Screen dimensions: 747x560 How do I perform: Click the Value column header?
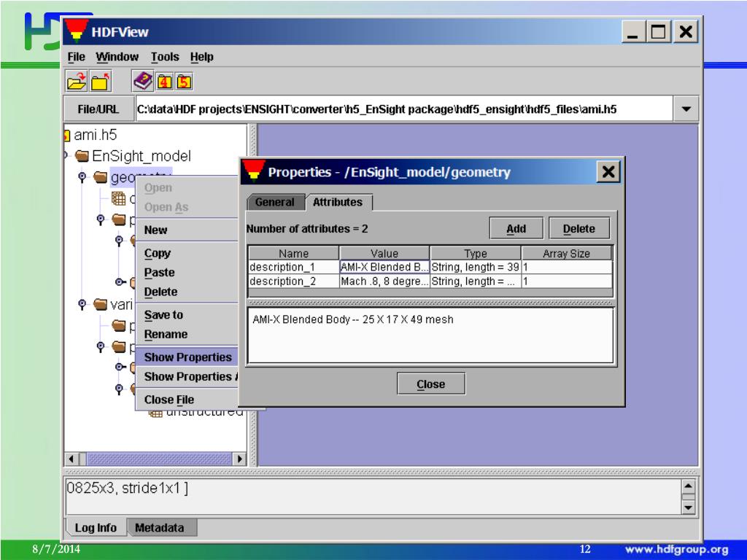(384, 253)
